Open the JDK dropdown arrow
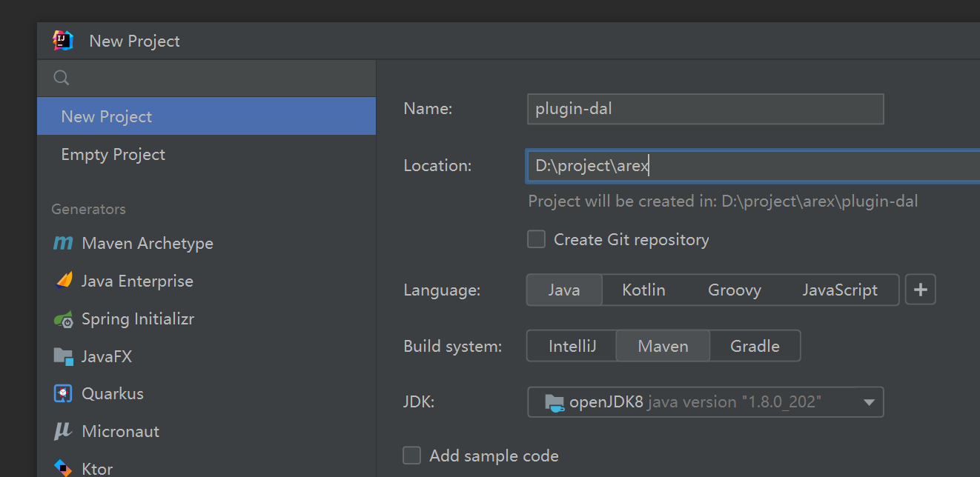Screen dimensions: 980x477 coord(869,402)
